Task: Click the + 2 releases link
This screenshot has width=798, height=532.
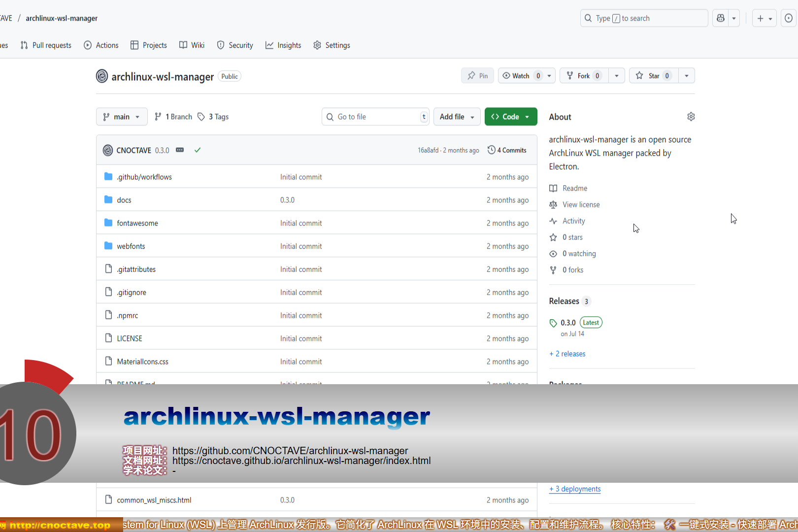Action: click(x=567, y=354)
